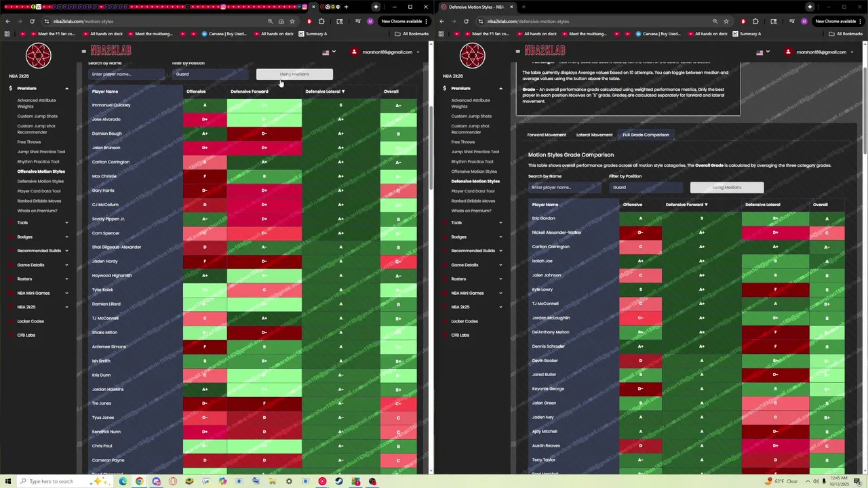
Task: Open the user account icon next to email in right window
Action: pyautogui.click(x=788, y=52)
